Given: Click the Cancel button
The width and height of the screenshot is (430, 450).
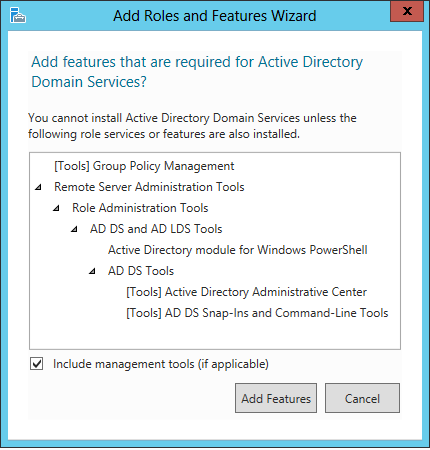Looking at the screenshot, I should pyautogui.click(x=362, y=398).
